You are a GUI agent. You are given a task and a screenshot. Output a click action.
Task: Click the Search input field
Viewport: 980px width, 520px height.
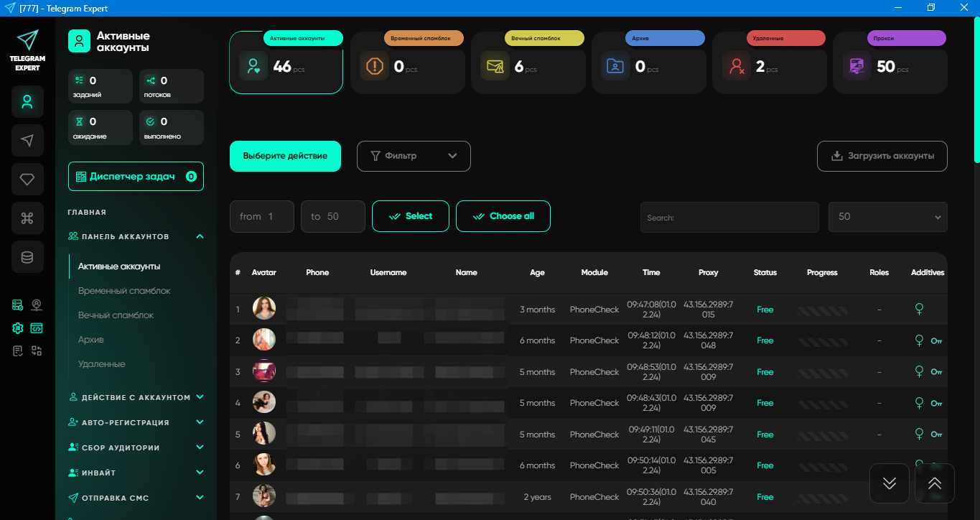(729, 217)
